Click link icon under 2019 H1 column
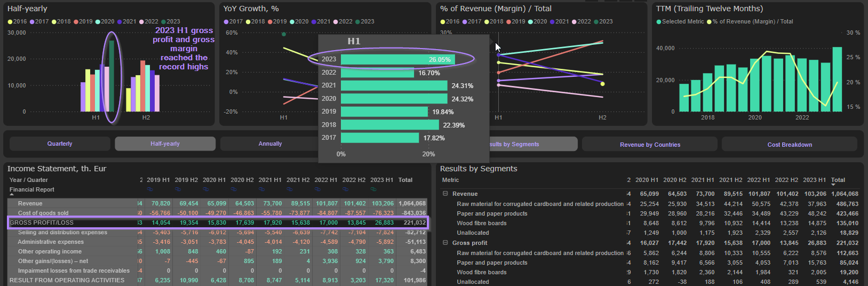 pos(150,189)
